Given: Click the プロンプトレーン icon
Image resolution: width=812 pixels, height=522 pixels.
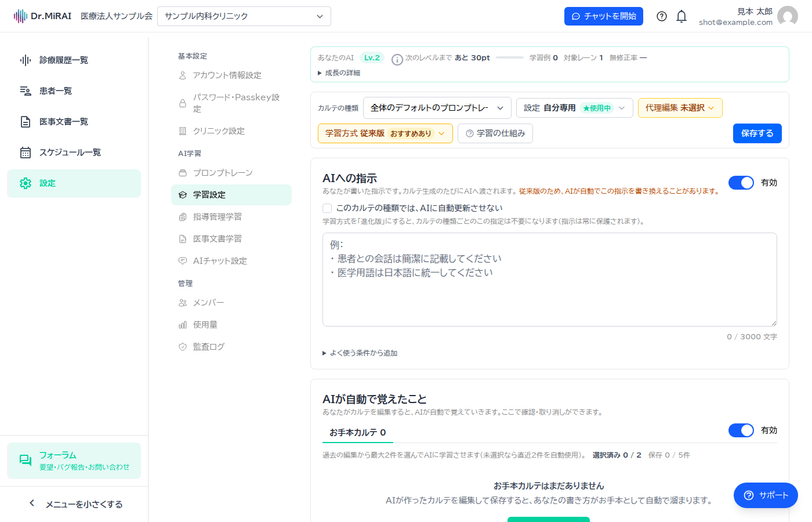Looking at the screenshot, I should [x=183, y=173].
